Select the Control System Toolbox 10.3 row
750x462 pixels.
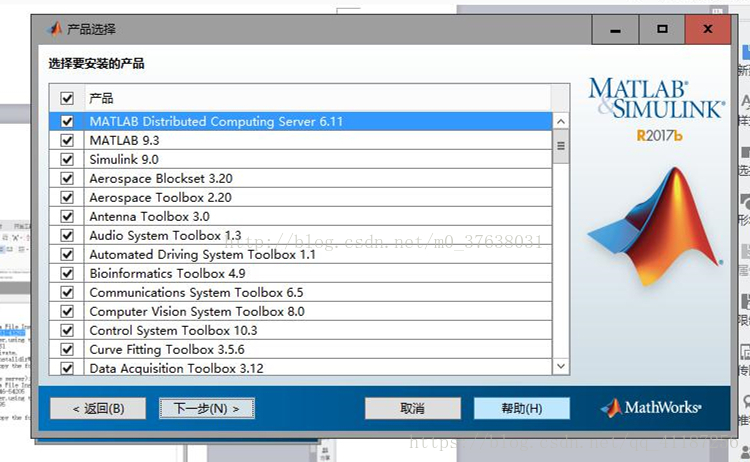click(x=318, y=330)
